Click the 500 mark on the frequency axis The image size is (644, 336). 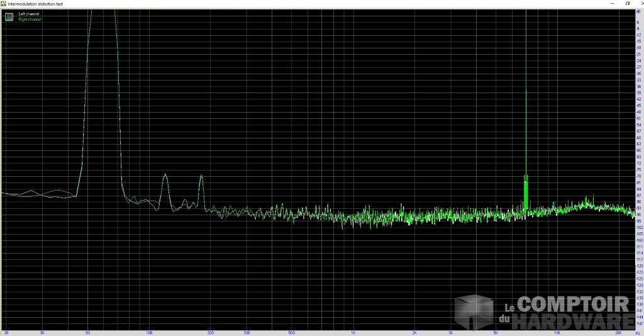[292, 332]
